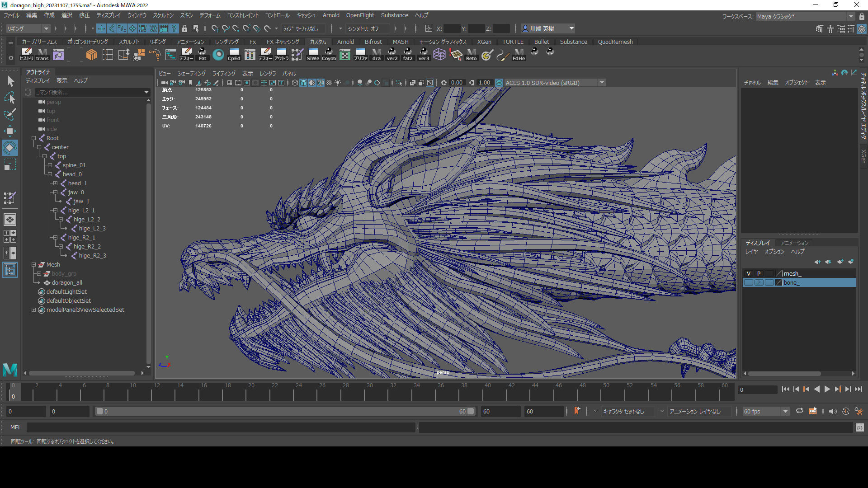The width and height of the screenshot is (868, 488).
Task: Toggle visibility V box of mesh_ layer
Action: [749, 273]
